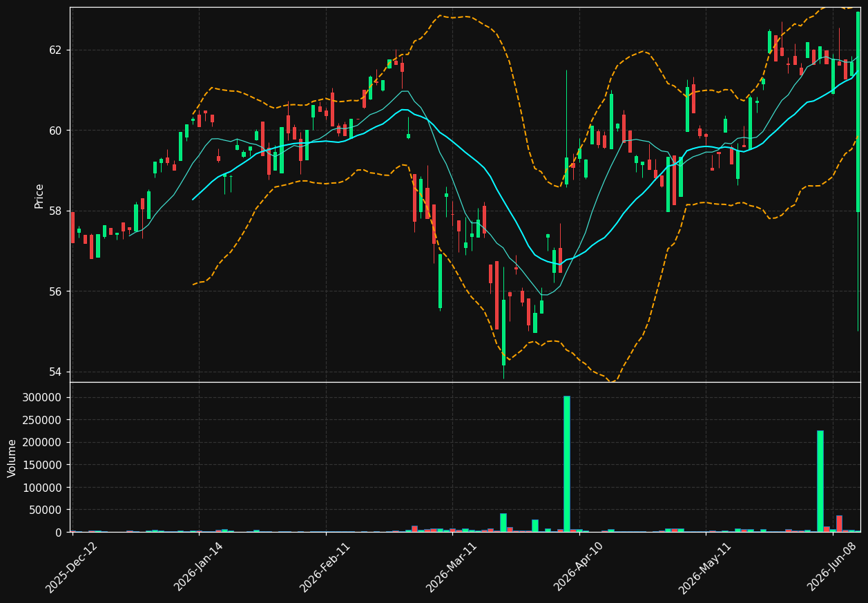Click the 2026-Apr-10 date label
The width and height of the screenshot is (868, 603).
(x=579, y=567)
